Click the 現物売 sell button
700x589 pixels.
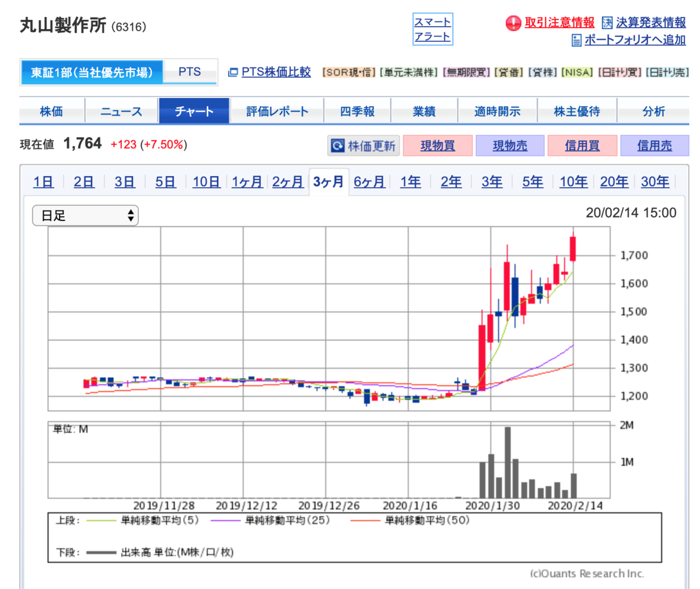pyautogui.click(x=510, y=146)
